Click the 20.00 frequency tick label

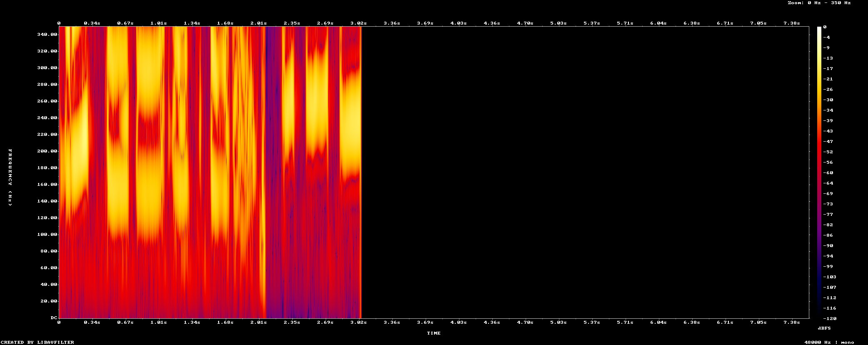point(49,301)
